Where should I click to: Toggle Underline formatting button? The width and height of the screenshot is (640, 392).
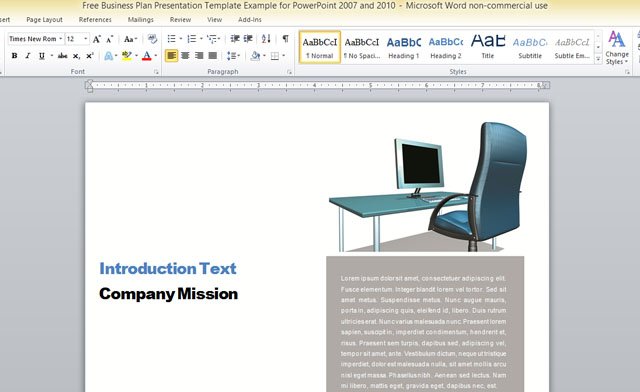pos(42,56)
